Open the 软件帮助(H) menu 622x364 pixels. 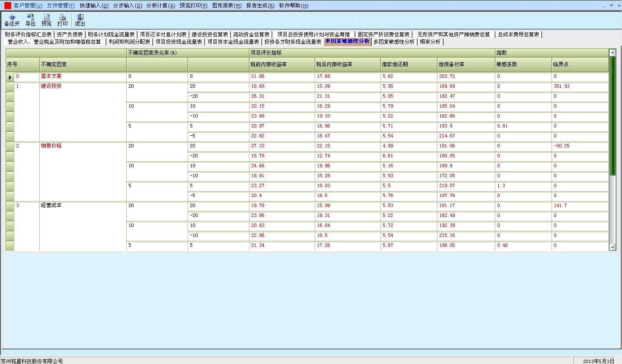point(293,6)
